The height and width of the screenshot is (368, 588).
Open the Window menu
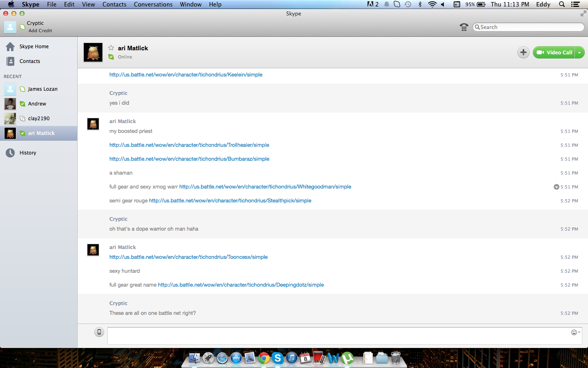tap(191, 4)
